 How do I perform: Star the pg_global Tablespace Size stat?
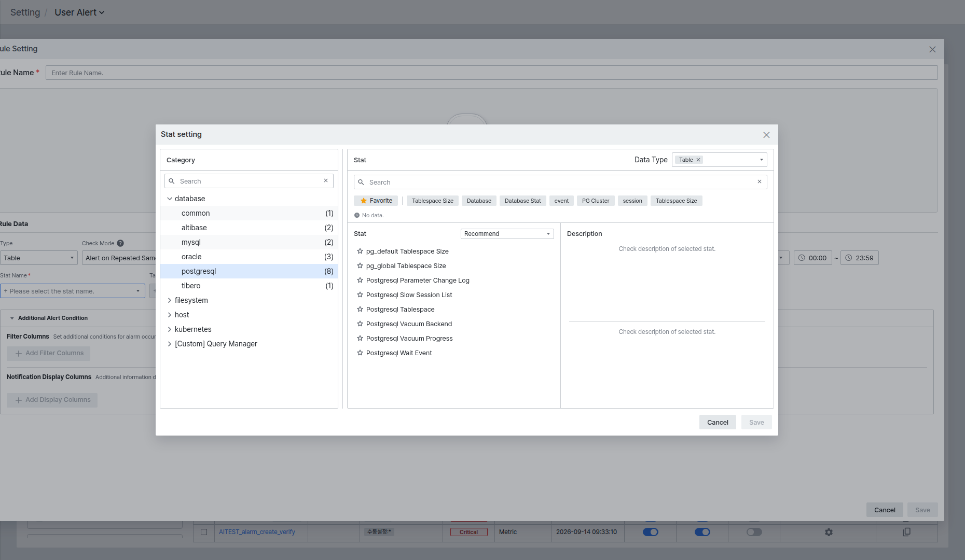click(360, 265)
